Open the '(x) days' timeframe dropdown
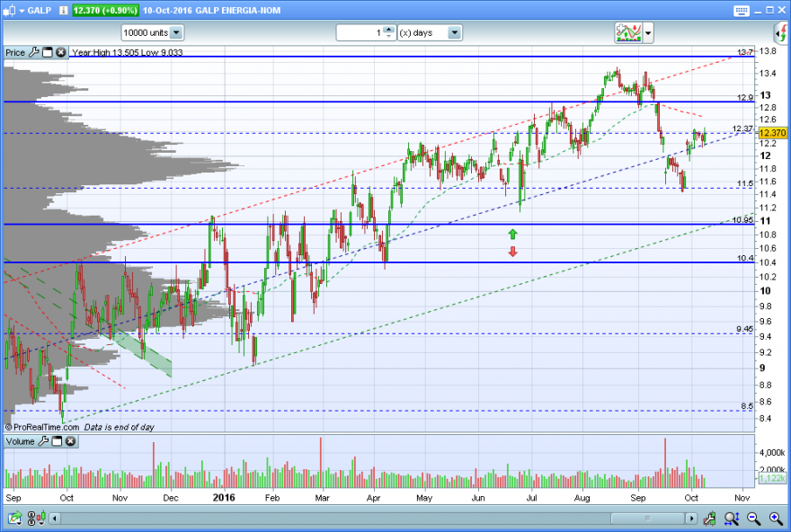 [430, 32]
